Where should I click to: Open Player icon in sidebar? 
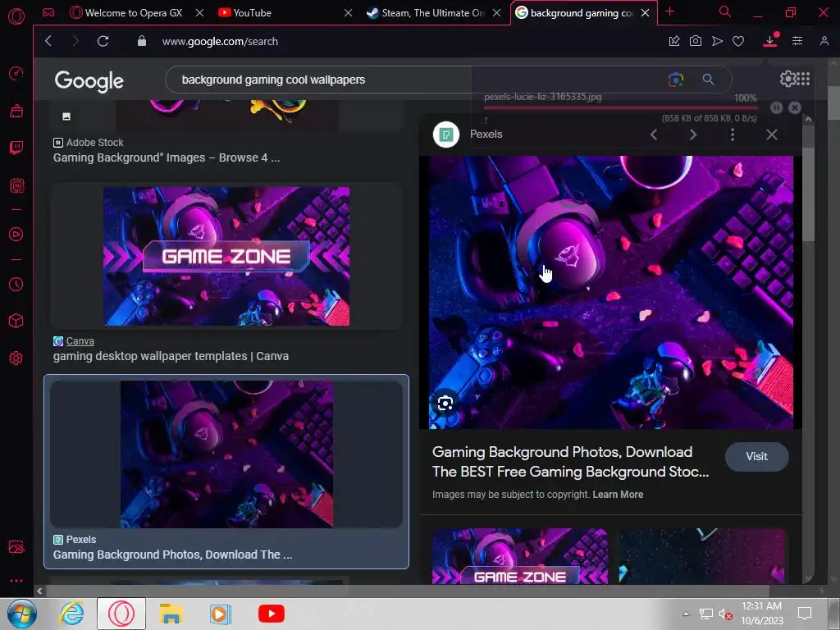(x=16, y=234)
